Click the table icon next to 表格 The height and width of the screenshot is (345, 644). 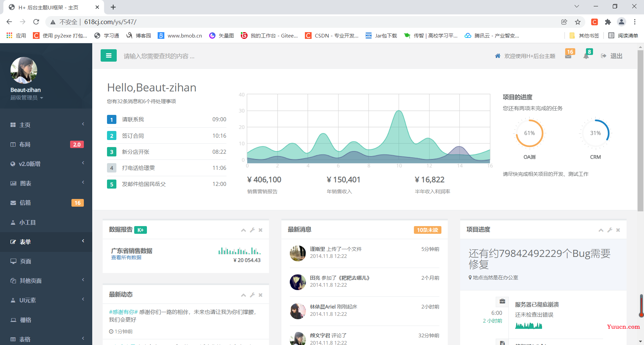click(13, 339)
